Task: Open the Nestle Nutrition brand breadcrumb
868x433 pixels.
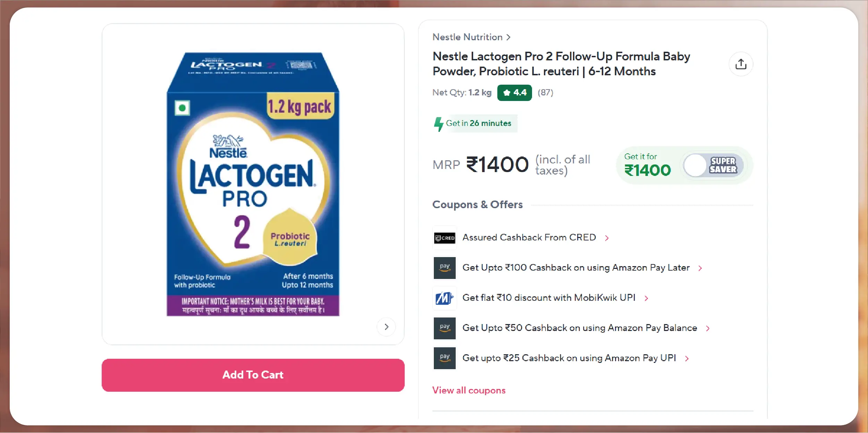Action: (x=471, y=37)
